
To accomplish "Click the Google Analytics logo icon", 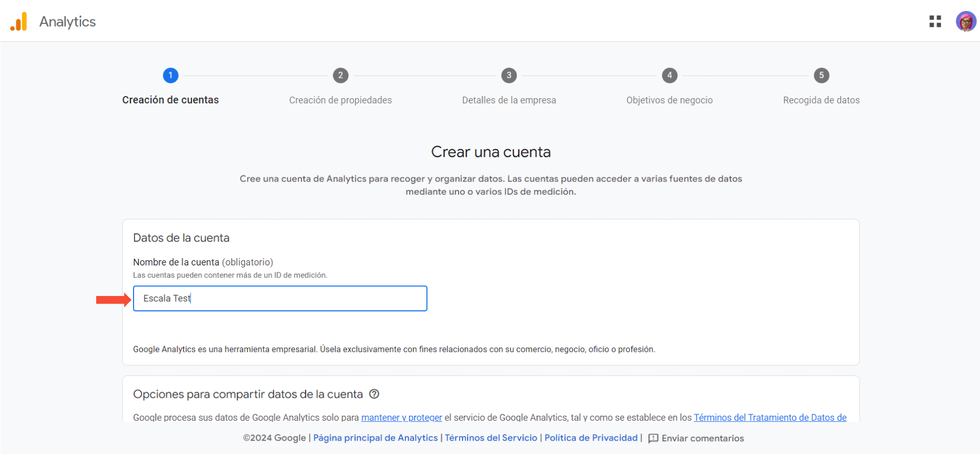I will pos(18,21).
